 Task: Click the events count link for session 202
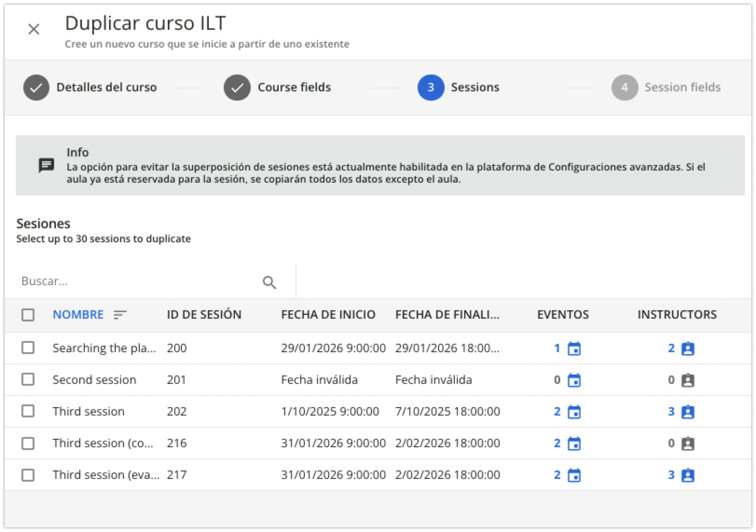(557, 412)
